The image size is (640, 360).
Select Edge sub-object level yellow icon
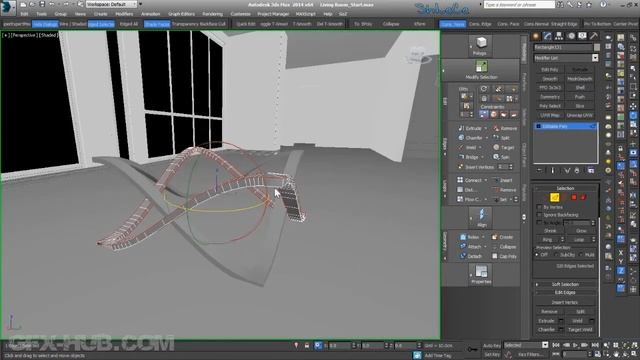point(554,198)
